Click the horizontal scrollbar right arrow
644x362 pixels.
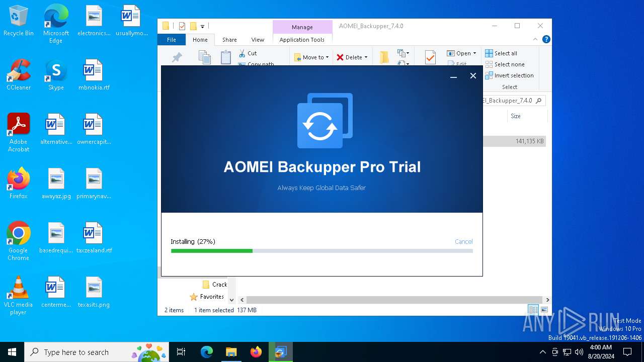click(x=547, y=300)
